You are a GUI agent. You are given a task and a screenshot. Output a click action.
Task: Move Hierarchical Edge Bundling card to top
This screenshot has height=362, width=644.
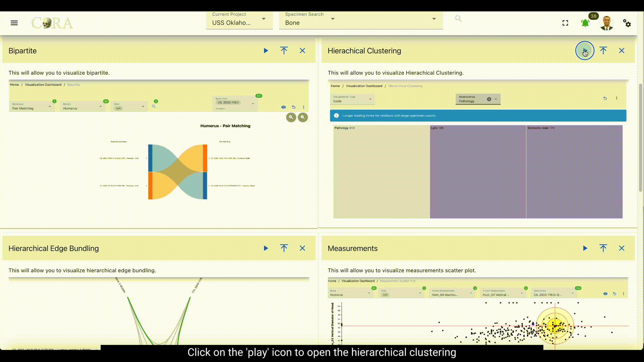click(284, 248)
